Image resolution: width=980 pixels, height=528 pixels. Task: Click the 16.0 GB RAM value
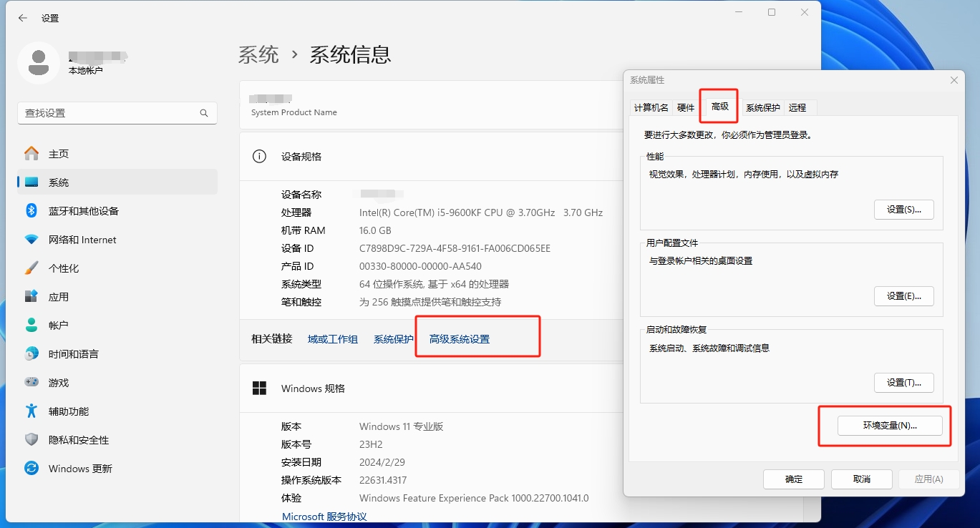click(375, 230)
